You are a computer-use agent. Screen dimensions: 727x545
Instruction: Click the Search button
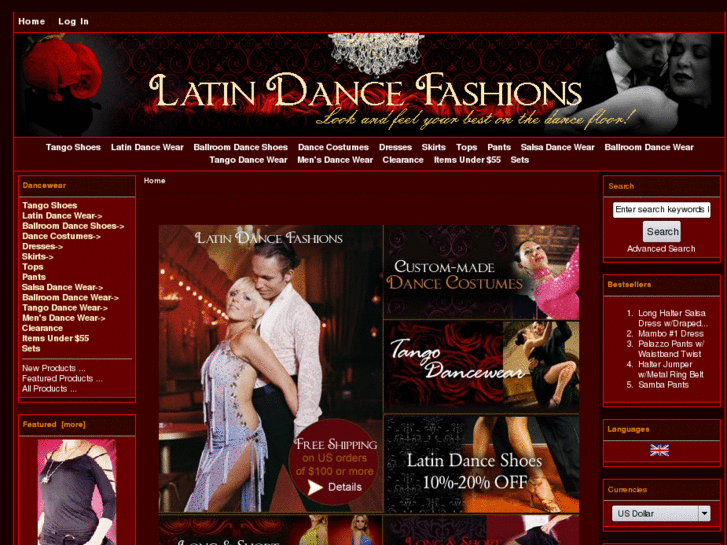click(662, 231)
